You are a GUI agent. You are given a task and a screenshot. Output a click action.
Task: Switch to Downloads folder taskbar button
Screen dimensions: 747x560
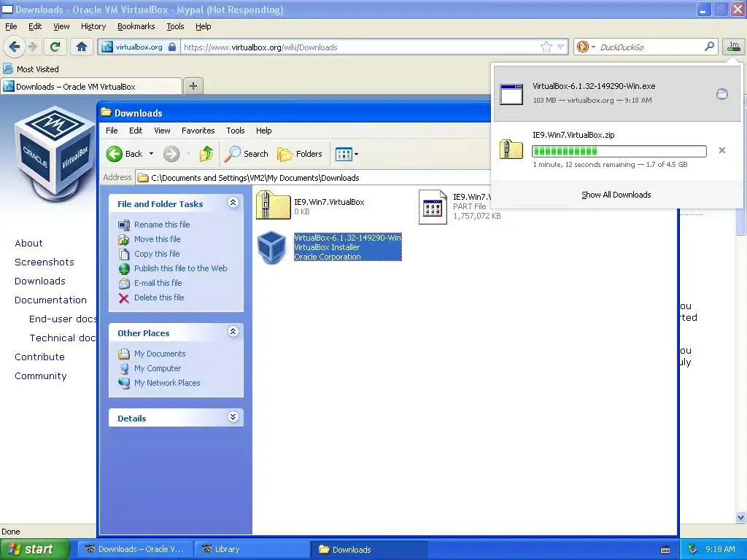(368, 549)
